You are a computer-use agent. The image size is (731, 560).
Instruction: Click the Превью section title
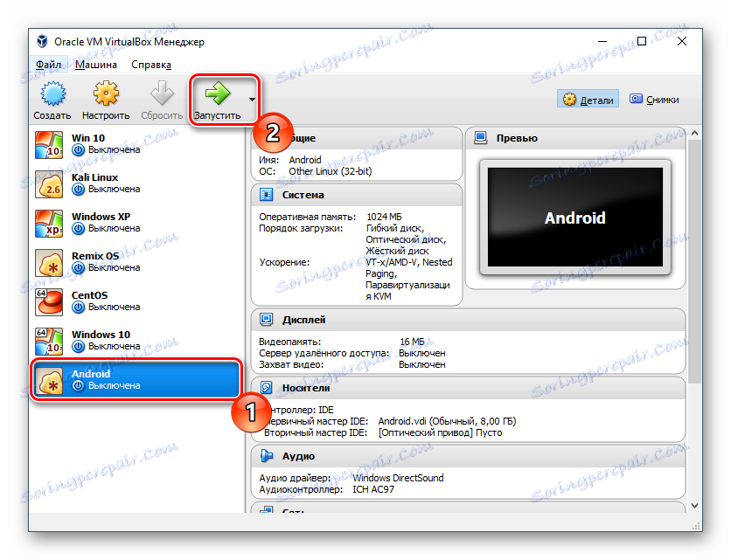tap(517, 138)
